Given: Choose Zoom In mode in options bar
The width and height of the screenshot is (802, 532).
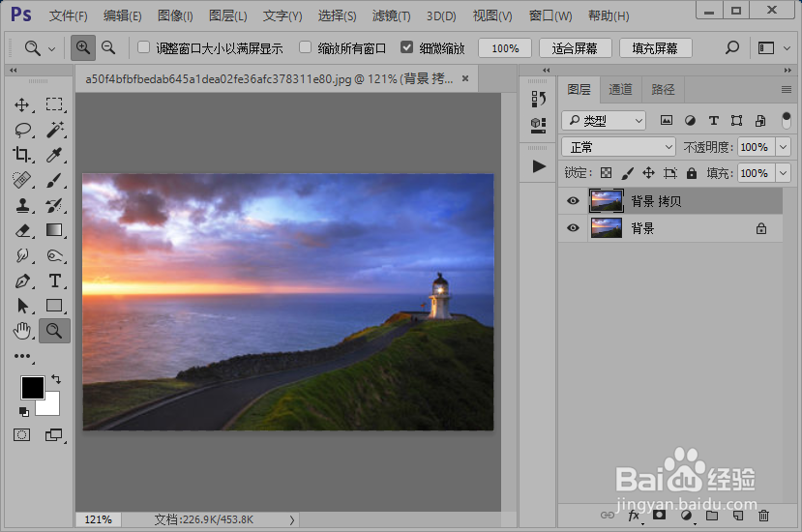Looking at the screenshot, I should click(83, 48).
